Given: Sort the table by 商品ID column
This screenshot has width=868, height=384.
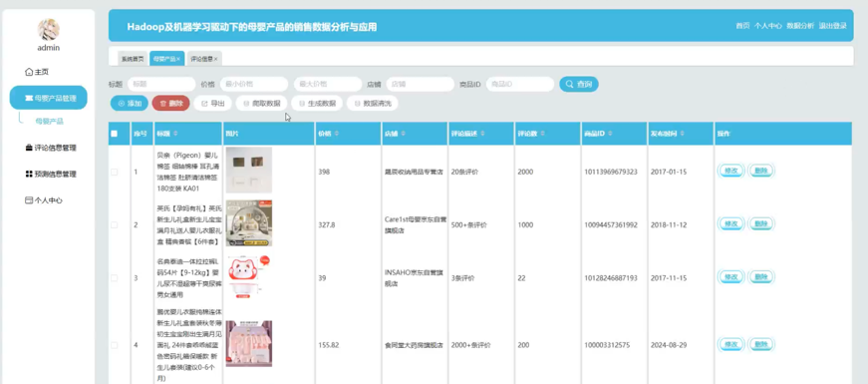Looking at the screenshot, I should (610, 134).
